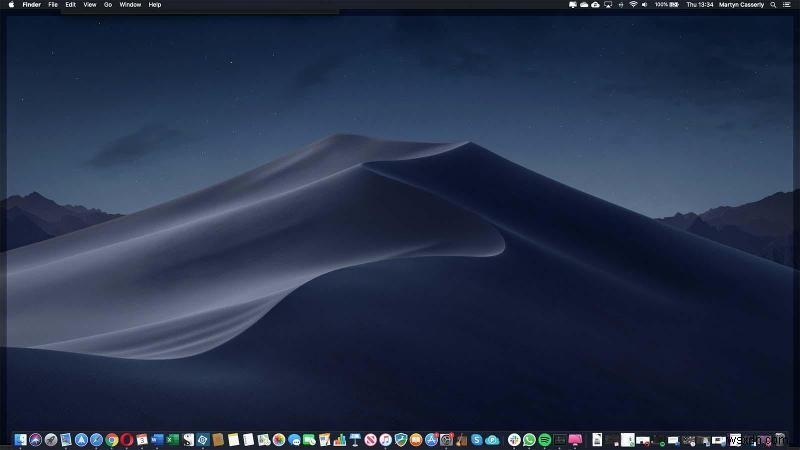Screen dimensions: 800x450
Task: Open the Martyn Casserly user menu
Action: 741,5
